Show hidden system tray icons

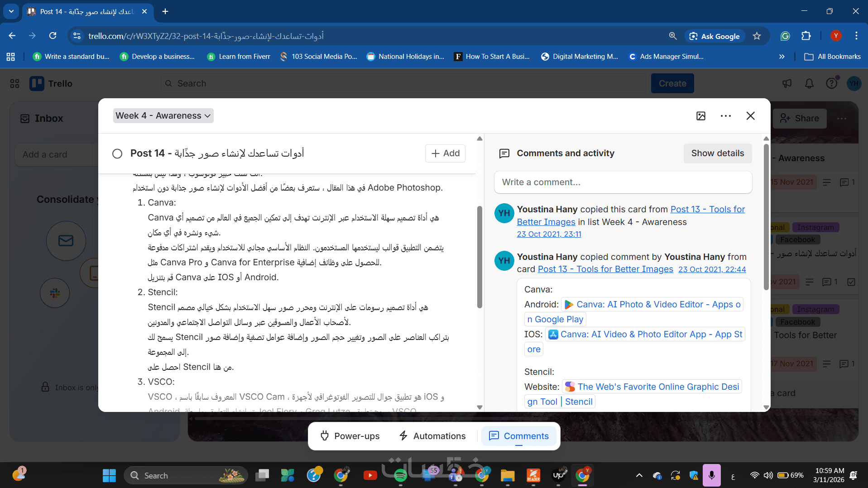coord(639,476)
